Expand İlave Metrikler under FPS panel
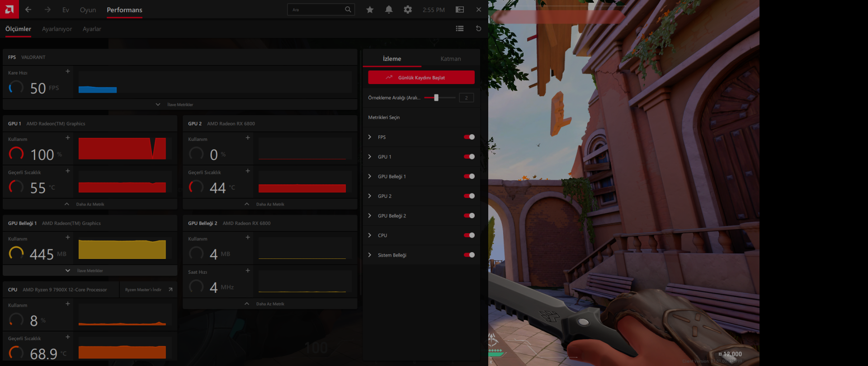 tap(180, 104)
